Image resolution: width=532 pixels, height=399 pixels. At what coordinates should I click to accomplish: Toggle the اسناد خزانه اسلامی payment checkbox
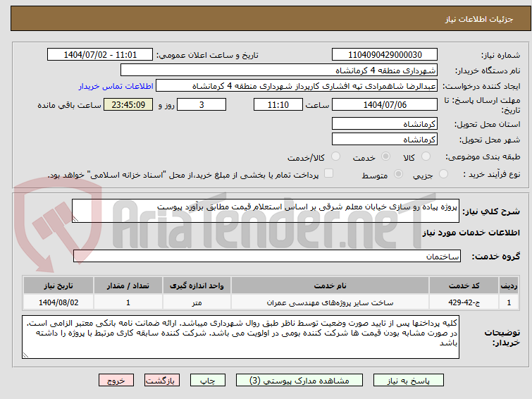(x=328, y=173)
